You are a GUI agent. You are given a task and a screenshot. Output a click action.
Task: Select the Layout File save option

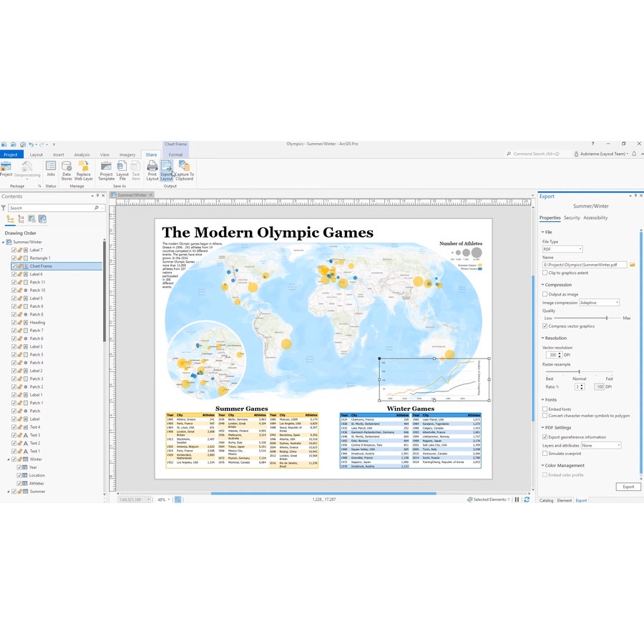[122, 170]
